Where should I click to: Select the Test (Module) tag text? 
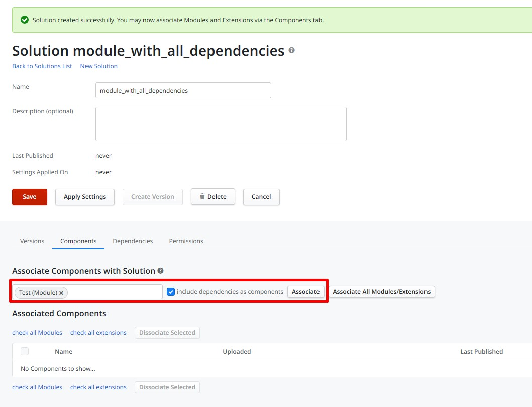(38, 293)
